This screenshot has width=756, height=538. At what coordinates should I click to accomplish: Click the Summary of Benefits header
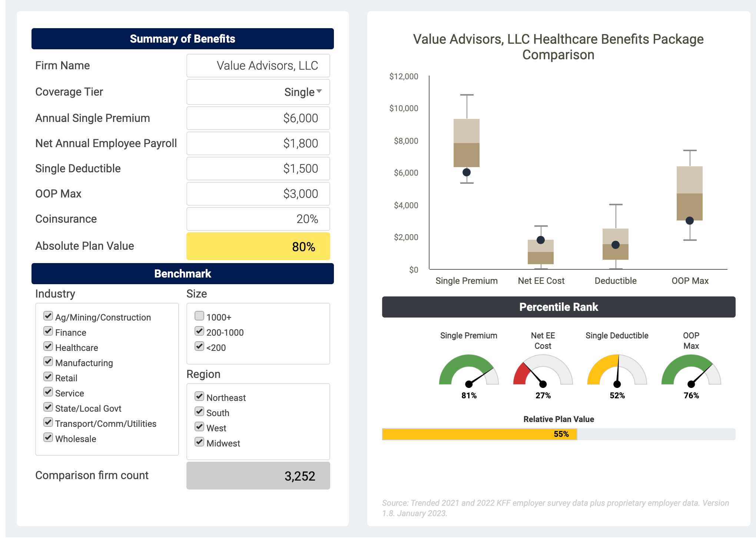click(x=183, y=39)
